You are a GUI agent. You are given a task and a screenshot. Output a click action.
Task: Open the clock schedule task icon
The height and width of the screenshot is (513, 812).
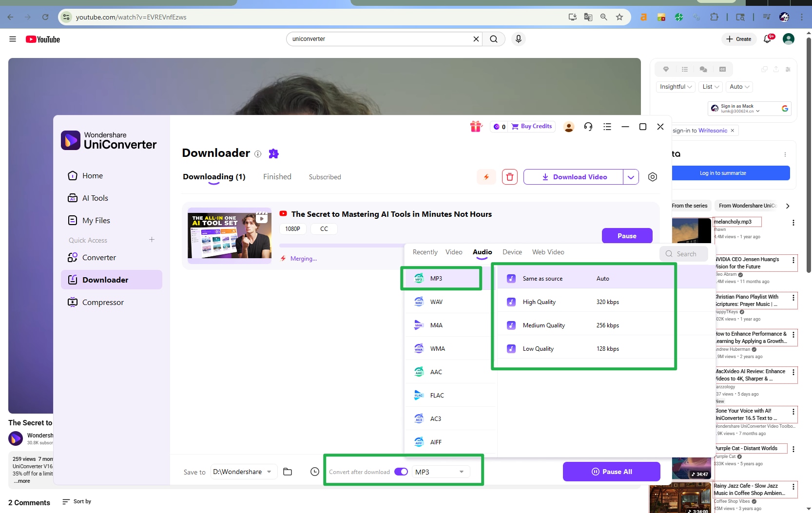[315, 472]
